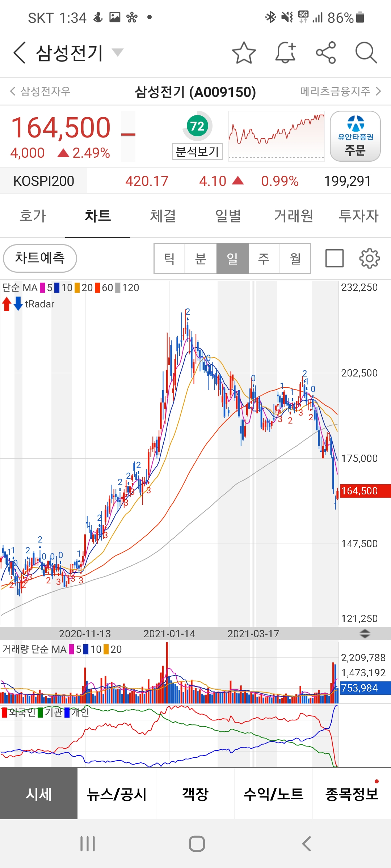
Task: Select the 시세 bottom tab
Action: 39,794
